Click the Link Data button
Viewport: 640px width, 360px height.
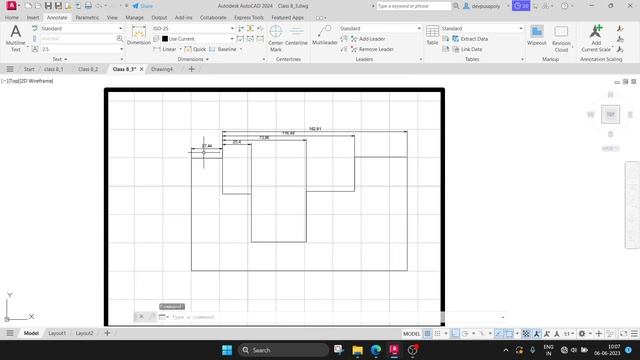[467, 49]
